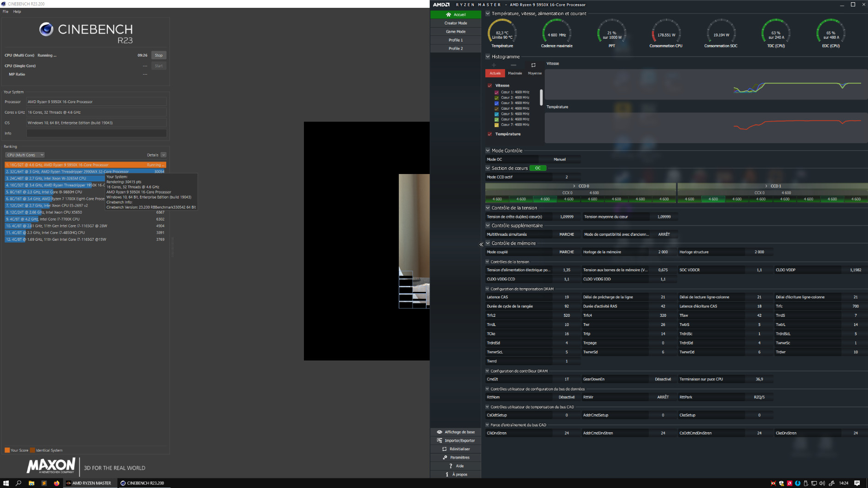This screenshot has width=868, height=488.
Task: Open Windows search from the taskbar
Action: pos(18,483)
